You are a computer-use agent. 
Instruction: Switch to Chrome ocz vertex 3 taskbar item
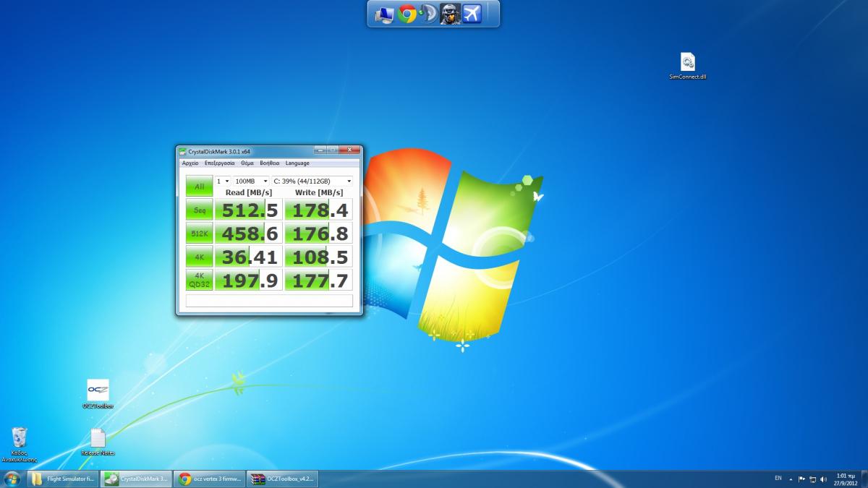[x=210, y=479]
